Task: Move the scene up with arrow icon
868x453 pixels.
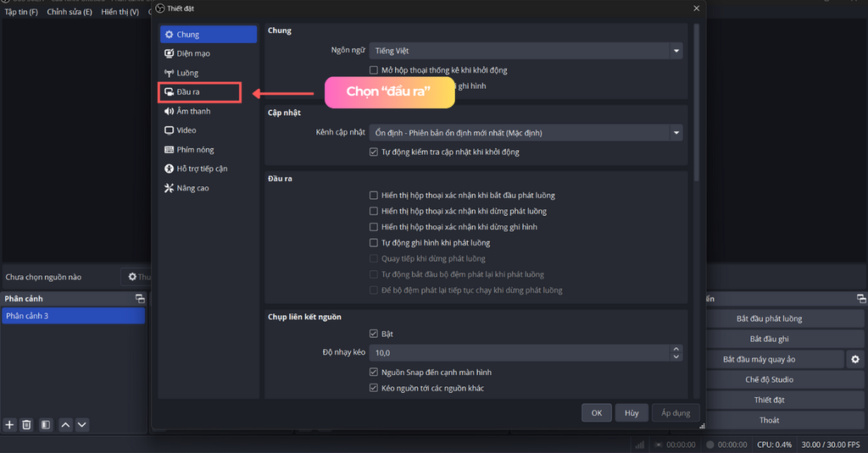Action: pos(65,425)
